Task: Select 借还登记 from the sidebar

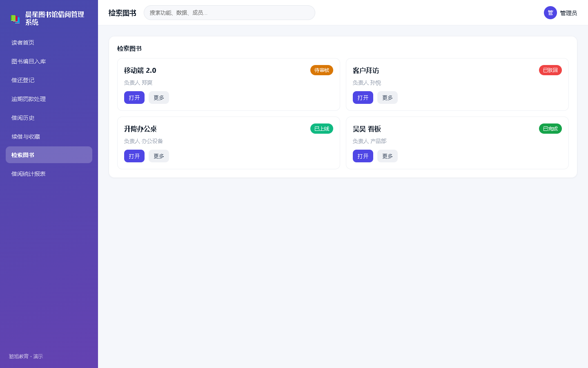Action: [x=49, y=80]
